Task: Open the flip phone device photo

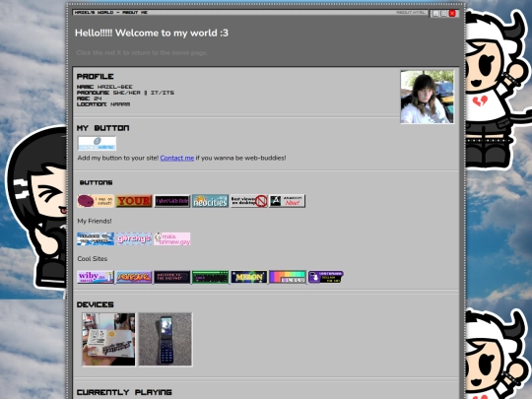Action: tap(166, 339)
